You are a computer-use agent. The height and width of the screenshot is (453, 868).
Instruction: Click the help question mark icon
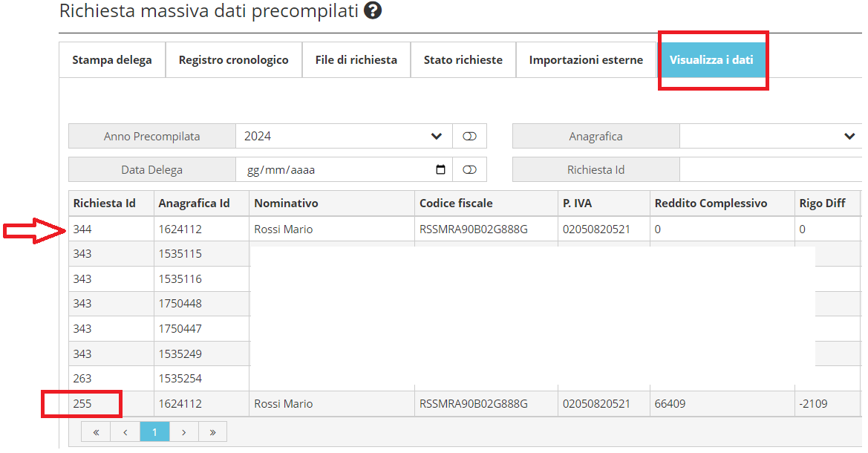click(373, 11)
